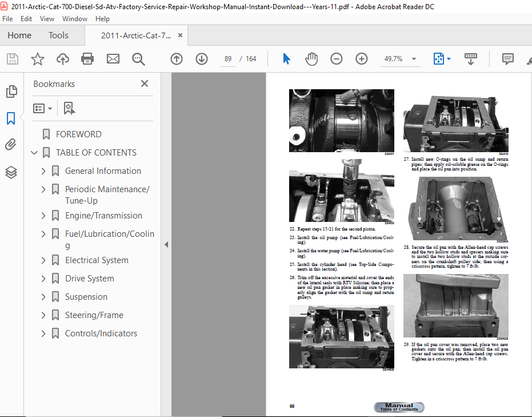Click the 49.7% zoom value field
The width and height of the screenshot is (532, 417).
pyautogui.click(x=394, y=59)
